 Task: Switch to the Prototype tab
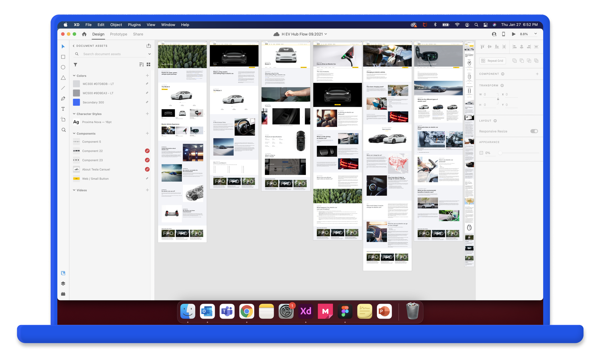click(x=118, y=34)
